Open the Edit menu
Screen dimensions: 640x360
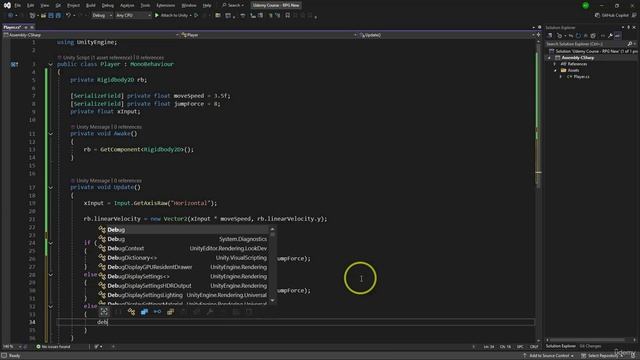tap(31, 5)
